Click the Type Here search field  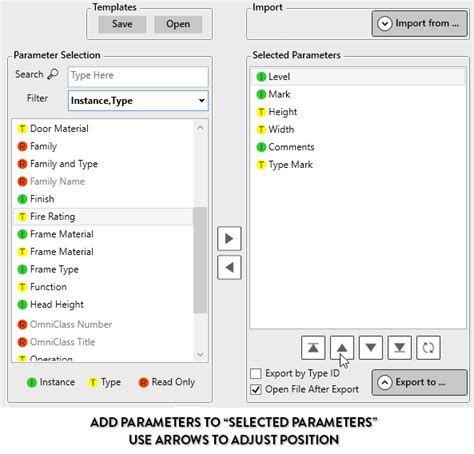point(138,76)
